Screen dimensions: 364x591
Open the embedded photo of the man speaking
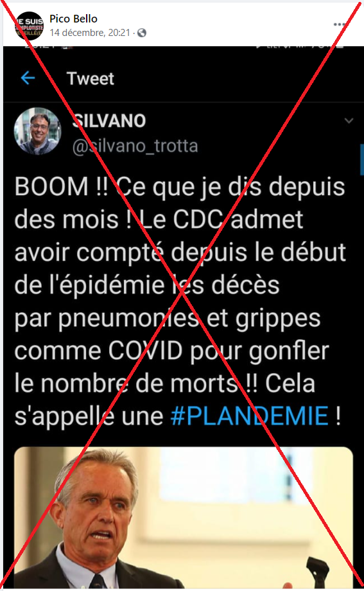coord(184,518)
